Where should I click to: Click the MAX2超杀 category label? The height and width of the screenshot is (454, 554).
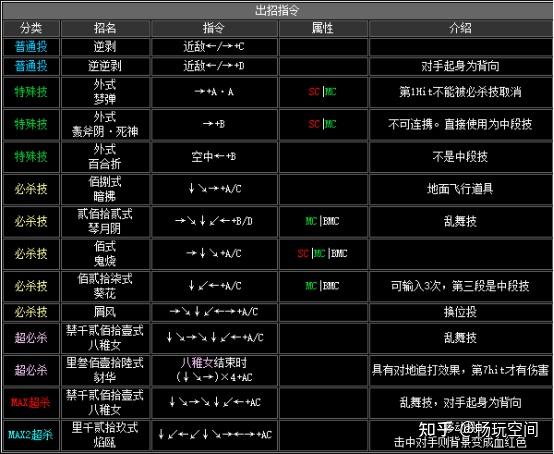click(31, 435)
